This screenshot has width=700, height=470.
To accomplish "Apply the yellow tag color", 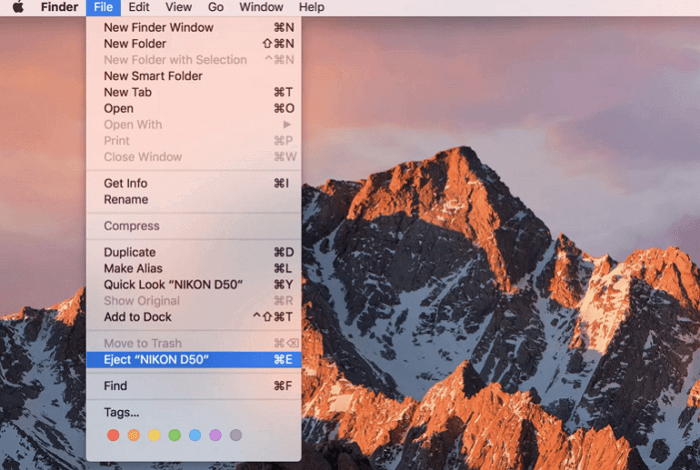I will (154, 435).
